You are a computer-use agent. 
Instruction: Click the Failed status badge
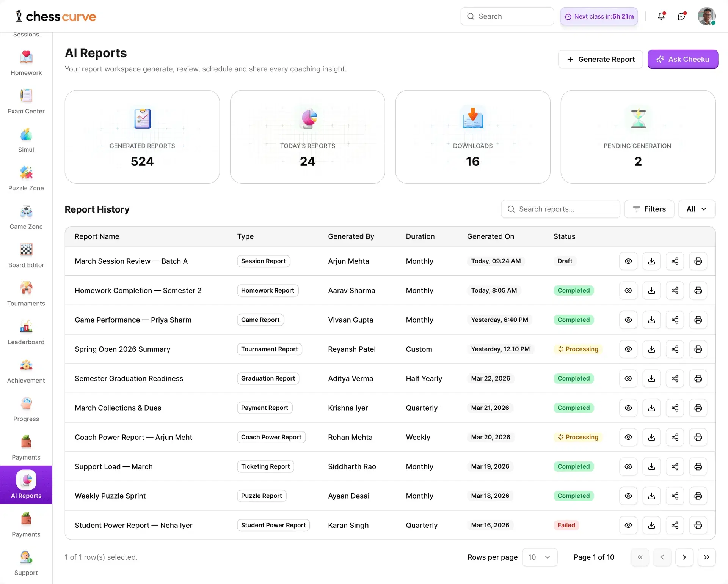(566, 525)
